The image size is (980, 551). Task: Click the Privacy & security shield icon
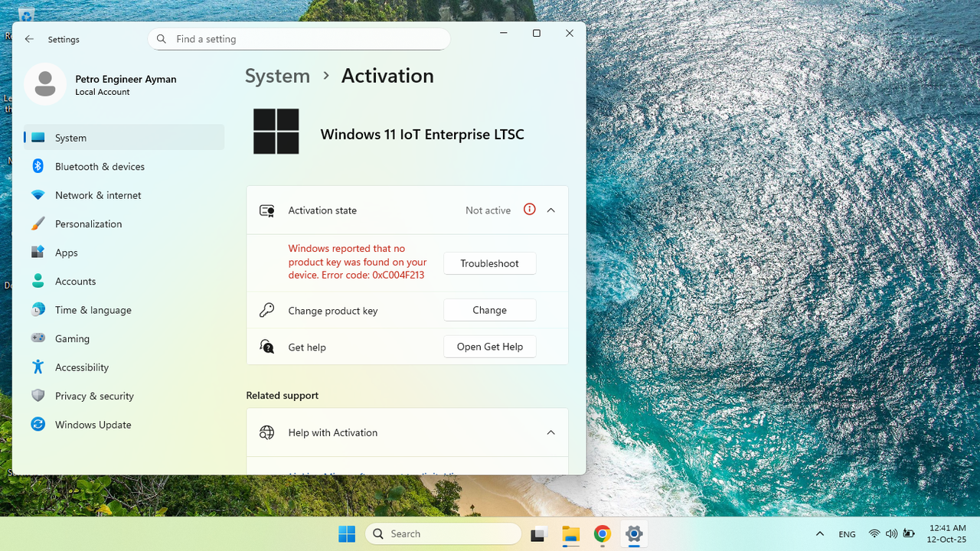click(x=38, y=396)
